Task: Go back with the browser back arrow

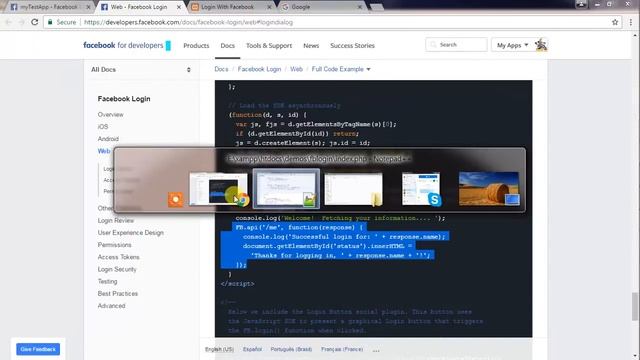Action: (x=9, y=22)
